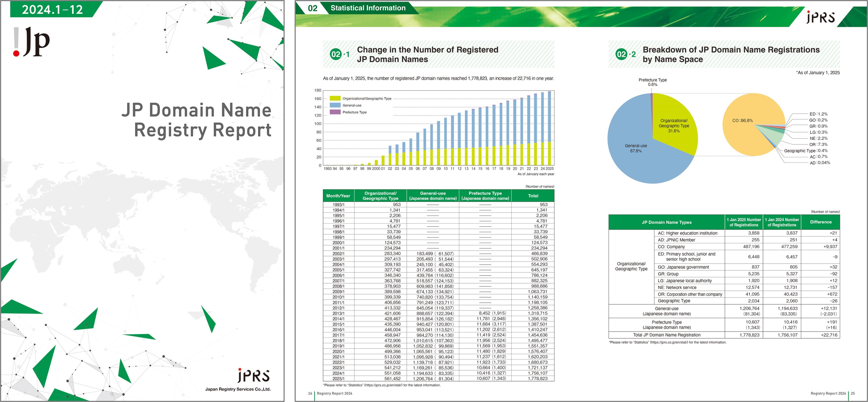Click the 02·1 section number badge
This screenshot has width=868, height=402.
coord(339,54)
